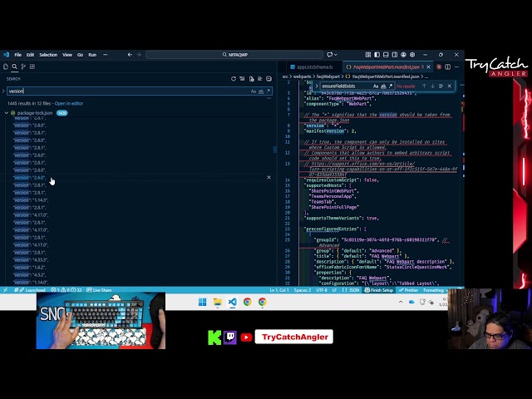Close the editor find widget
Image resolution: width=532 pixels, height=399 pixels.
click(x=450, y=86)
